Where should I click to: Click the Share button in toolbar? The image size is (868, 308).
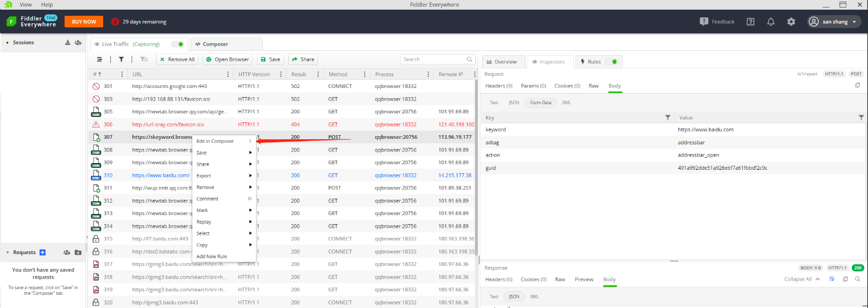[x=303, y=59]
